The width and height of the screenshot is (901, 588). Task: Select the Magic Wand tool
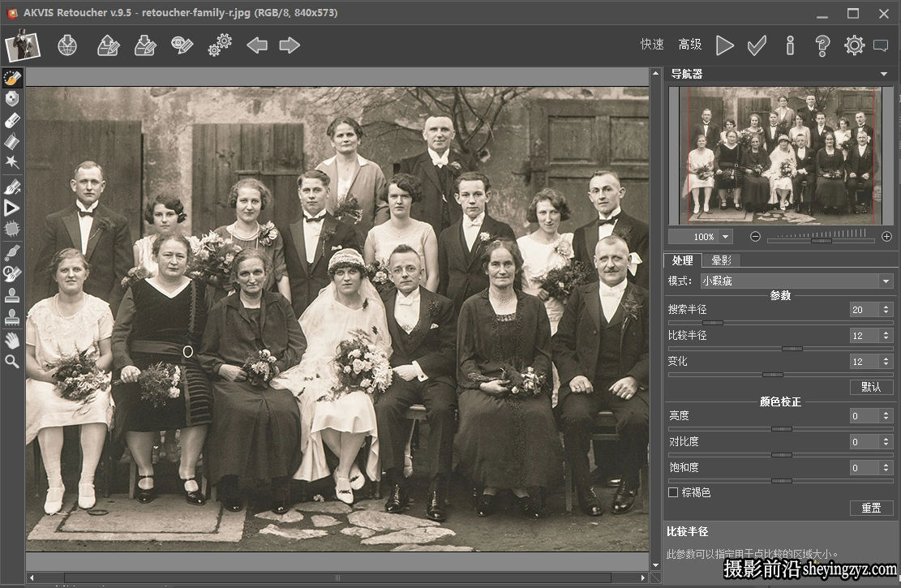pyautogui.click(x=12, y=162)
